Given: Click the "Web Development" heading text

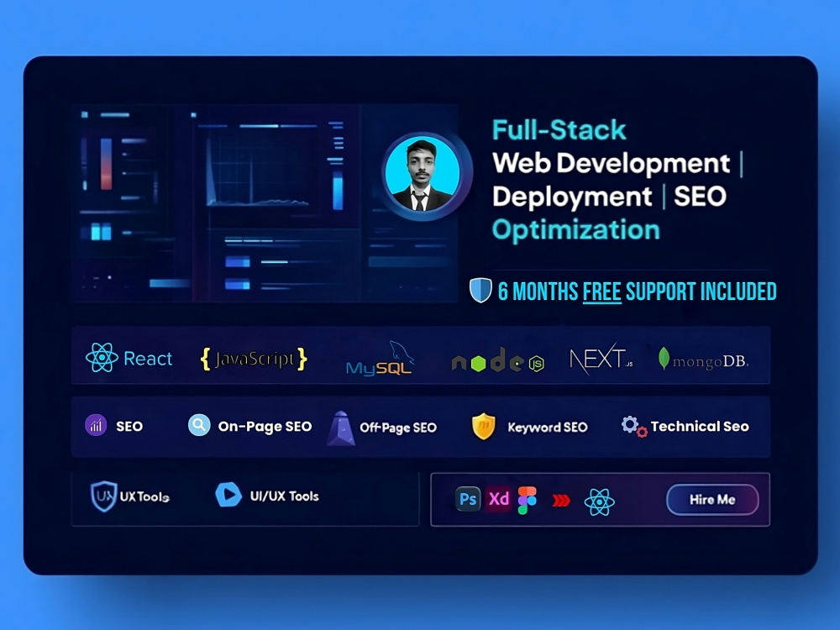Looking at the screenshot, I should click(x=611, y=163).
